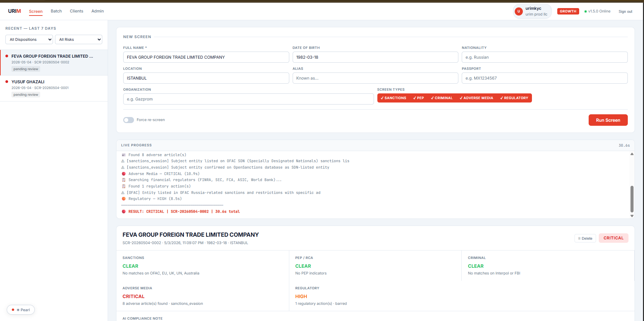The height and width of the screenshot is (321, 644).
Task: Click the Organization input field
Action: (248, 99)
